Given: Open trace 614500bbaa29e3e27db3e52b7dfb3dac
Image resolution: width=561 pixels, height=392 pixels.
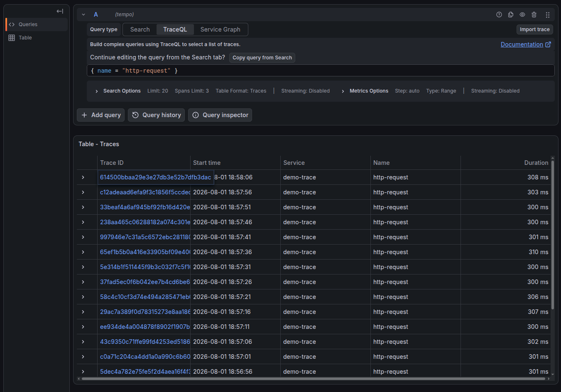Looking at the screenshot, I should (155, 177).
